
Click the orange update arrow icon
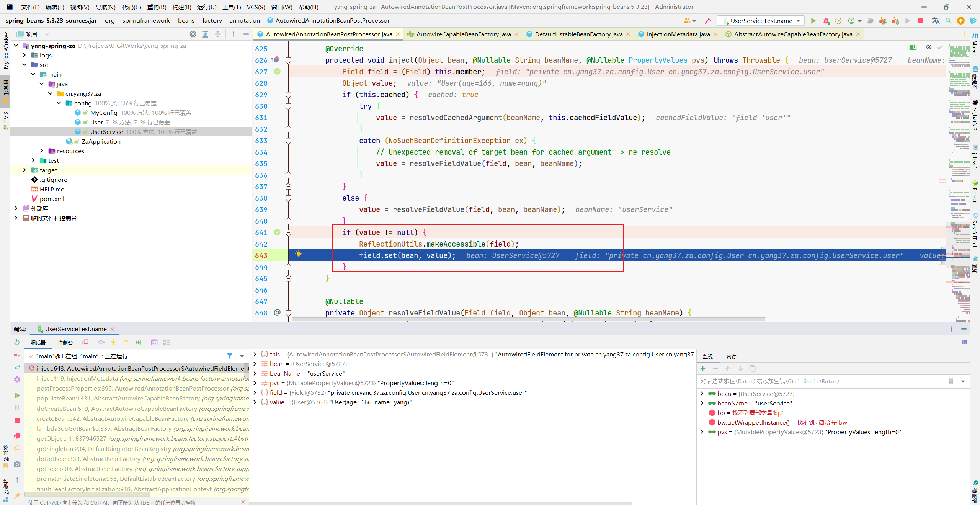pos(961,21)
